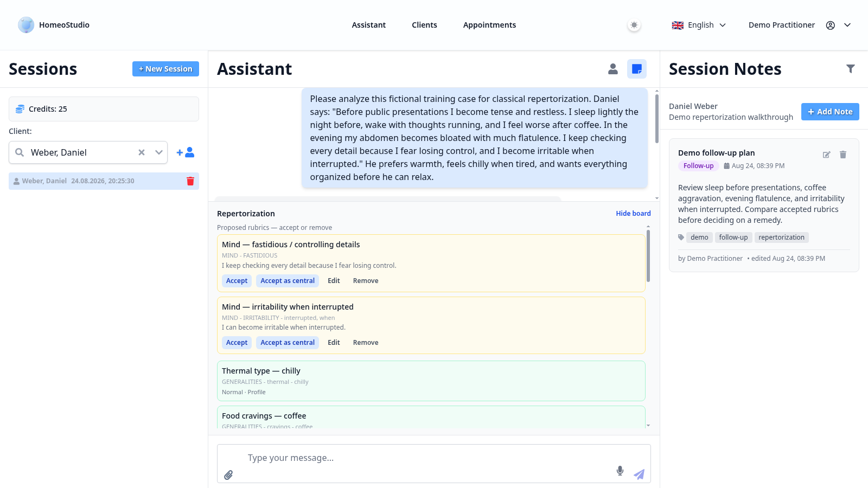Accept the fastidious rubric
This screenshot has height=488, width=868.
pos(237,281)
